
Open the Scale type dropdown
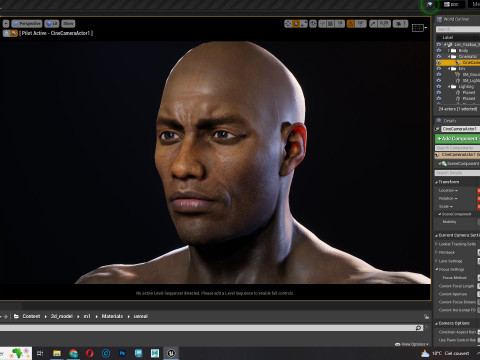tap(446, 207)
